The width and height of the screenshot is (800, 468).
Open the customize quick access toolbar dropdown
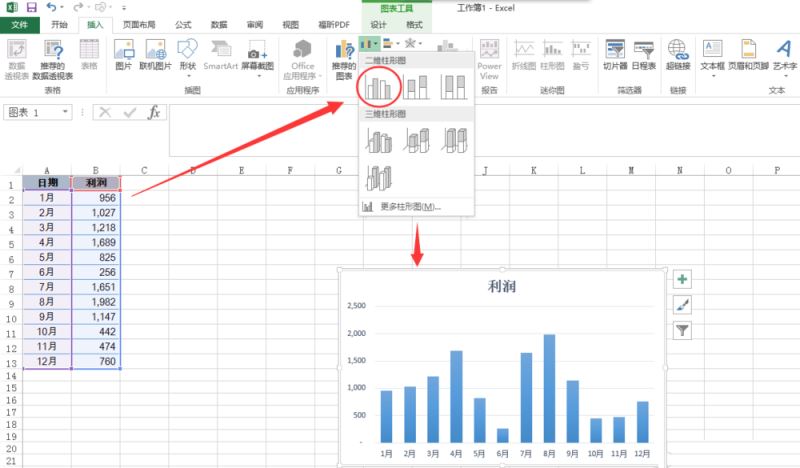pyautogui.click(x=124, y=8)
